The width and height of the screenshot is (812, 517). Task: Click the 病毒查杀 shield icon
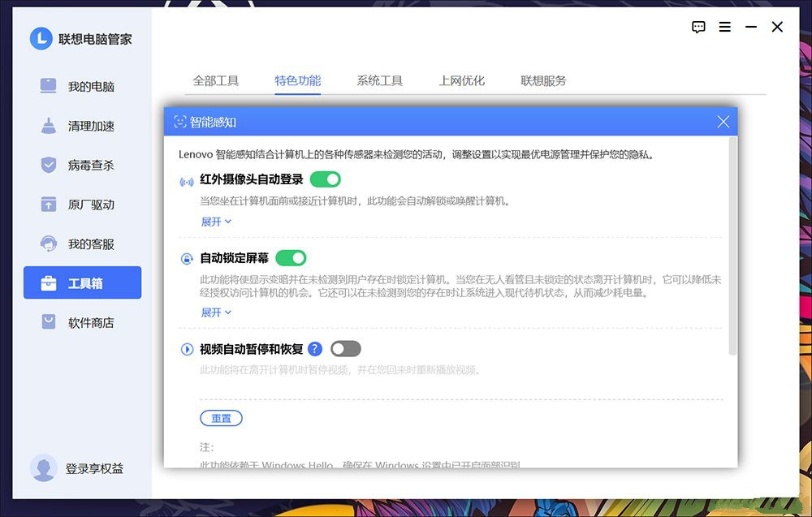48,165
